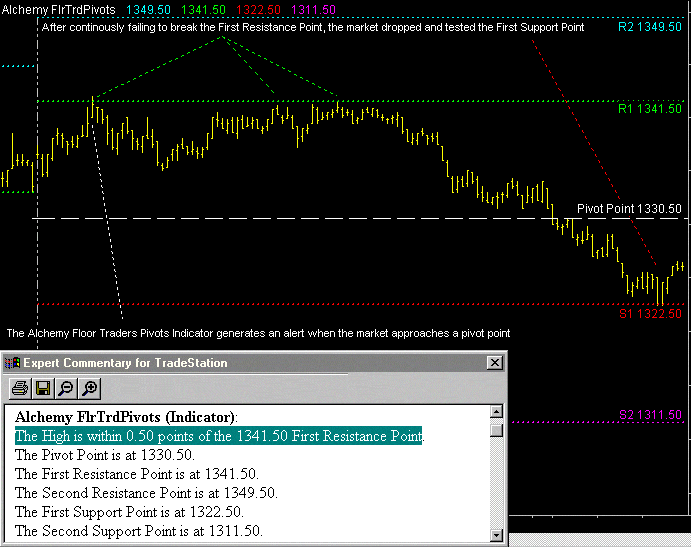Click the R2 1349.50 chart label
This screenshot has height=547, width=691.
tap(650, 27)
